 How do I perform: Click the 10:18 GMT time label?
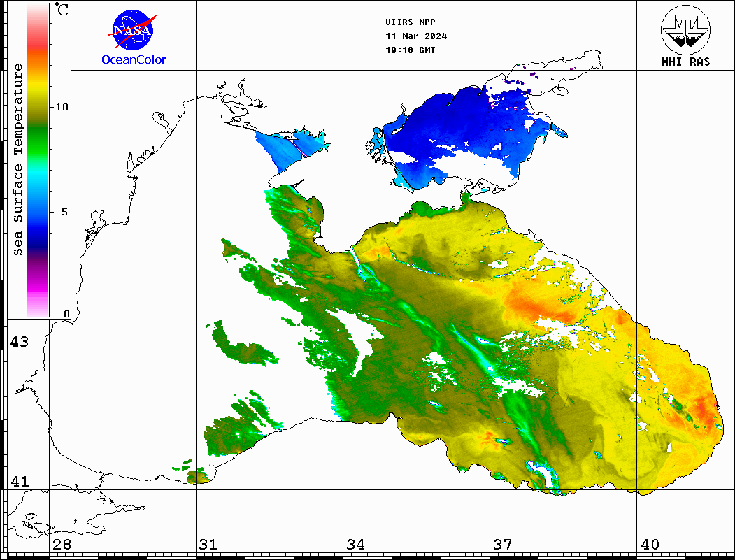click(x=410, y=50)
